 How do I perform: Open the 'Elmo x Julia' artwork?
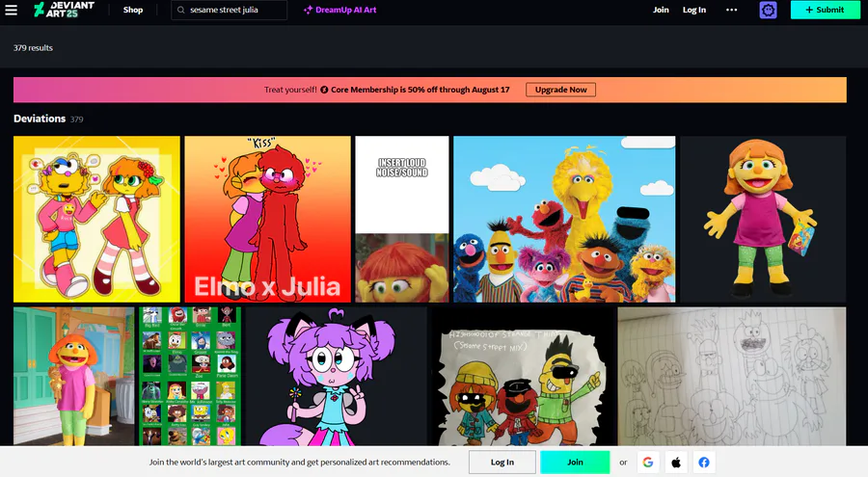click(267, 219)
